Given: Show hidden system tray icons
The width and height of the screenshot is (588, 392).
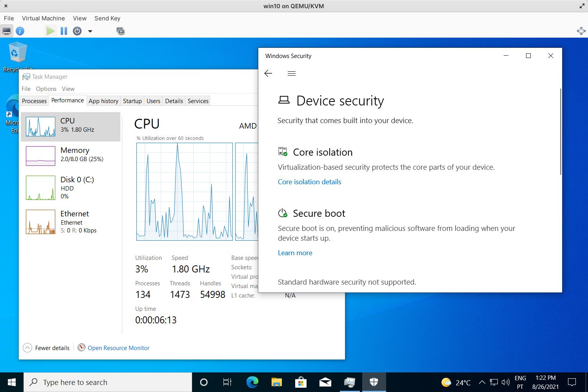Looking at the screenshot, I should pyautogui.click(x=483, y=382).
